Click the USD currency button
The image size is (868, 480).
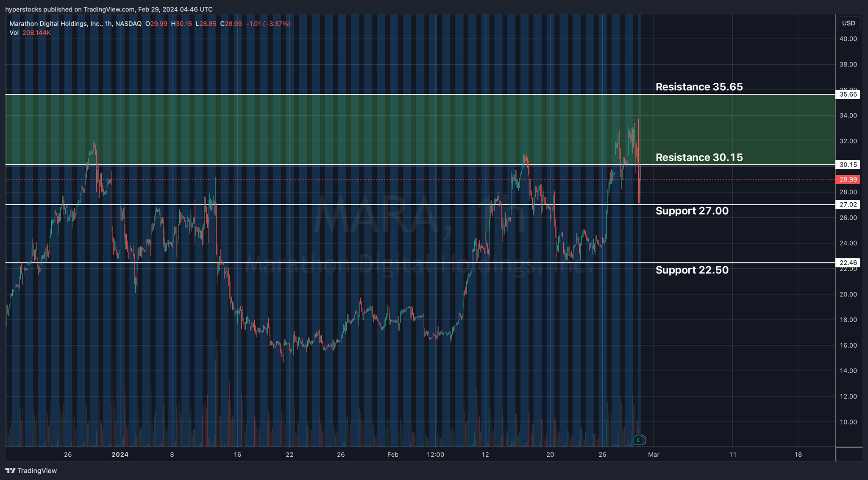(848, 23)
